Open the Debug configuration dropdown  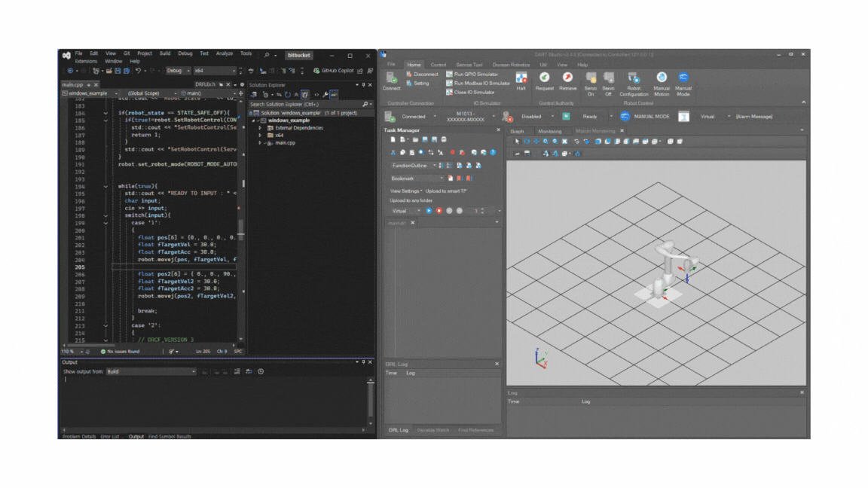178,71
